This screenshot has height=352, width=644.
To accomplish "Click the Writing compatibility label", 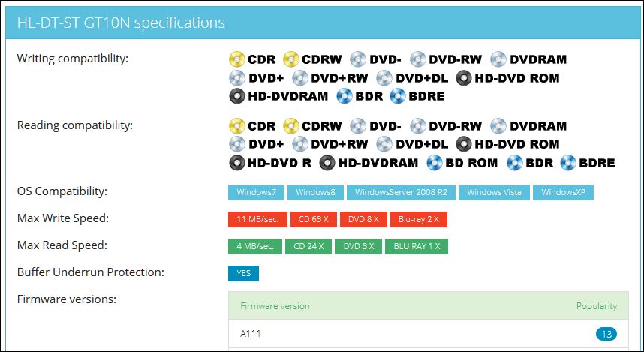I will pos(72,59).
